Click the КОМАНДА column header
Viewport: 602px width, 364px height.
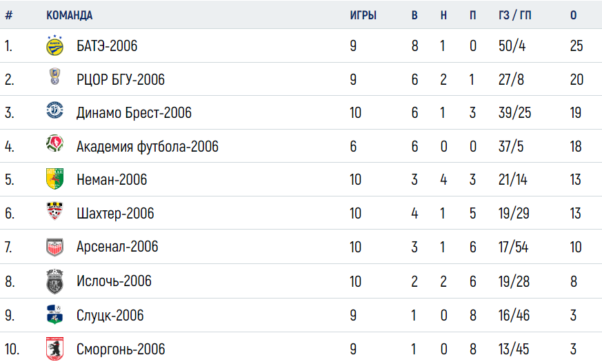70,15
